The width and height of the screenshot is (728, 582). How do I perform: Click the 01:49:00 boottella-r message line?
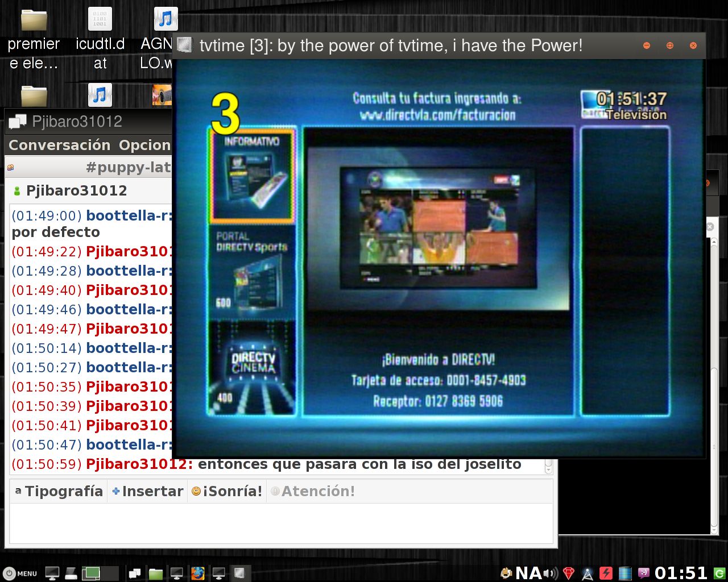point(92,215)
